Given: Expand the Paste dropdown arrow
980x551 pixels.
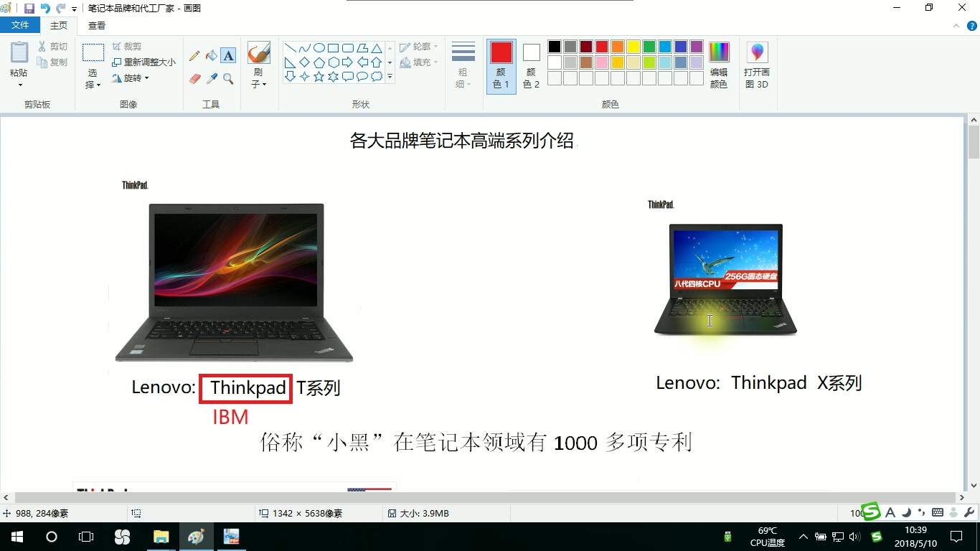Looking at the screenshot, I should click(x=19, y=85).
